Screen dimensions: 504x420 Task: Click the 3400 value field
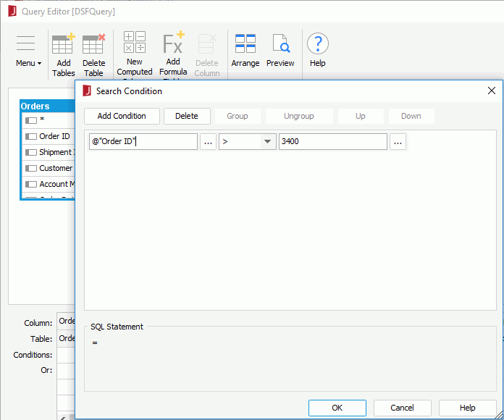click(x=332, y=142)
